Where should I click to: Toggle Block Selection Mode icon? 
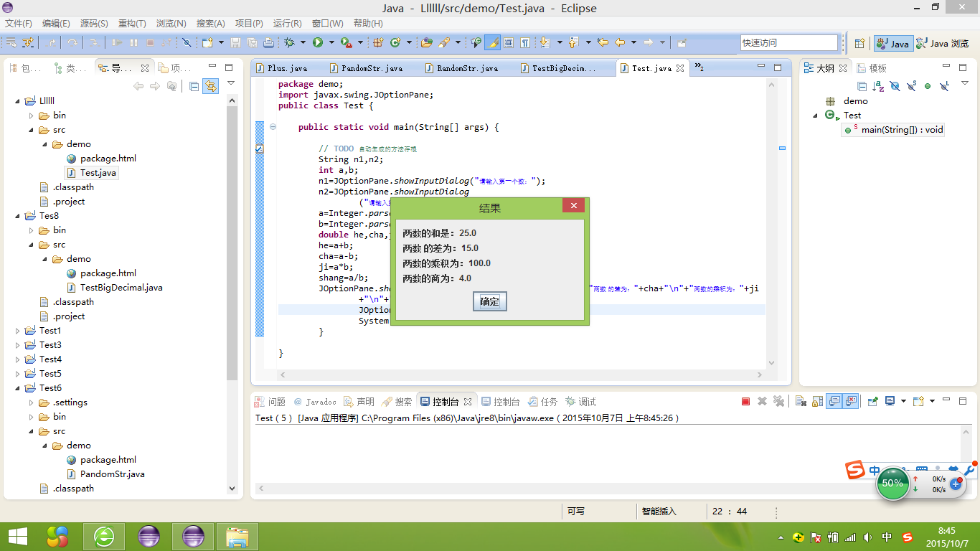[509, 42]
